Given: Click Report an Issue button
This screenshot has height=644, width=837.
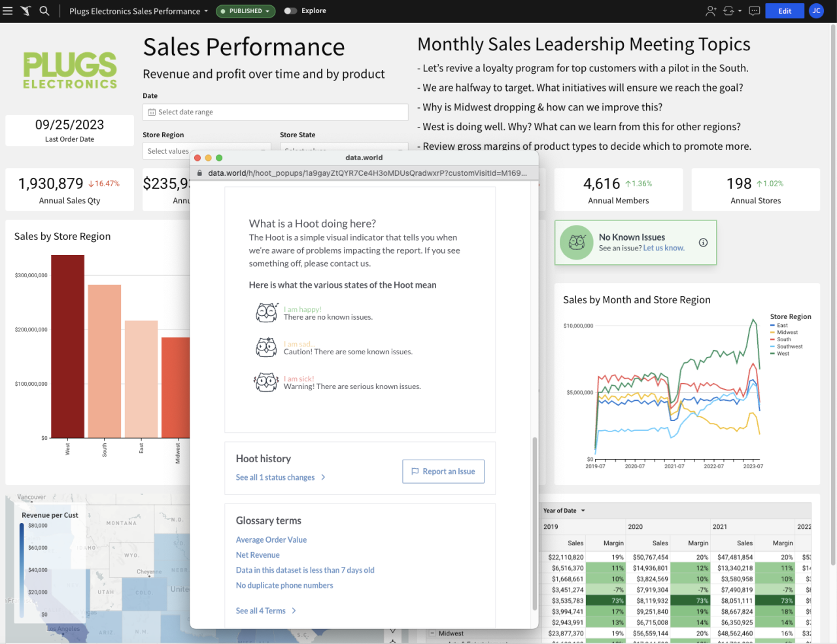Looking at the screenshot, I should click(x=443, y=471).
